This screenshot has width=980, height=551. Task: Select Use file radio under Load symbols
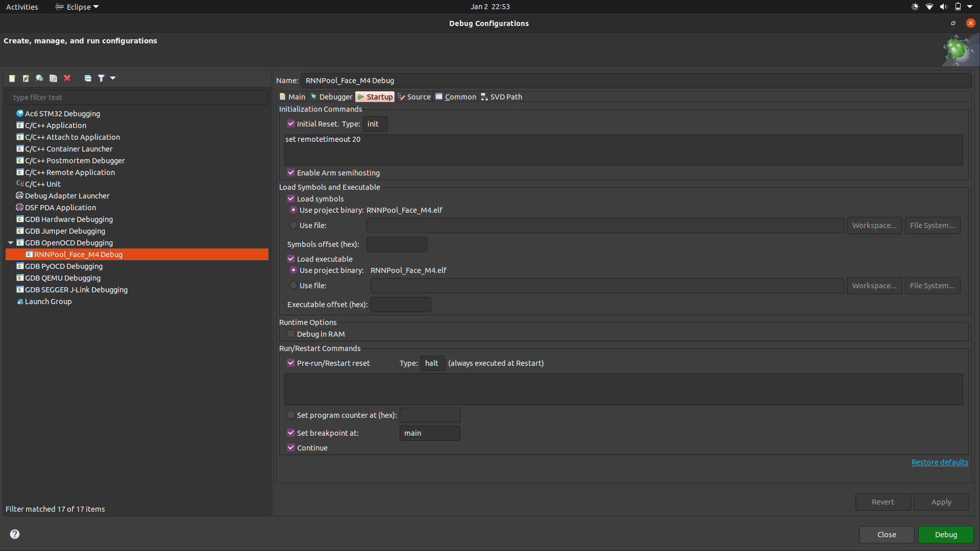293,226
